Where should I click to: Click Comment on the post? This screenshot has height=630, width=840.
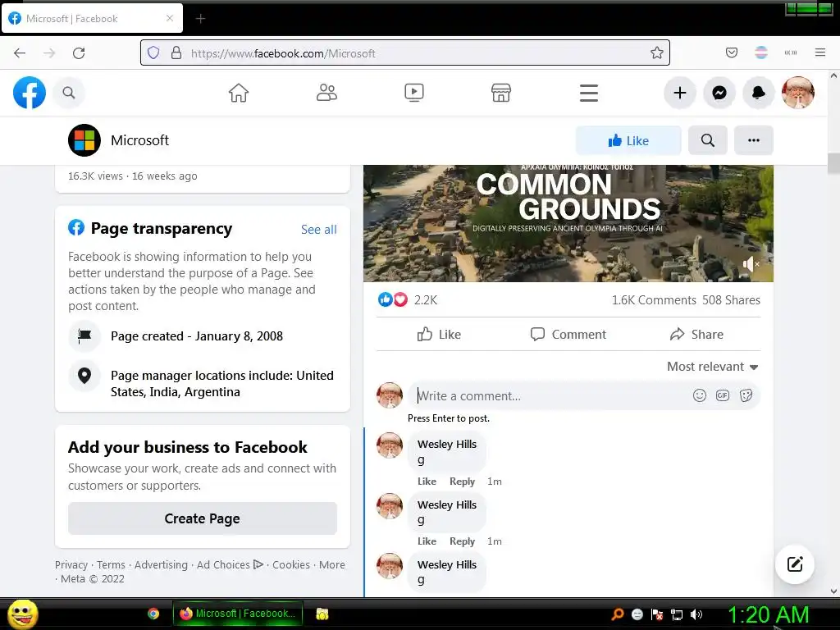click(x=568, y=335)
